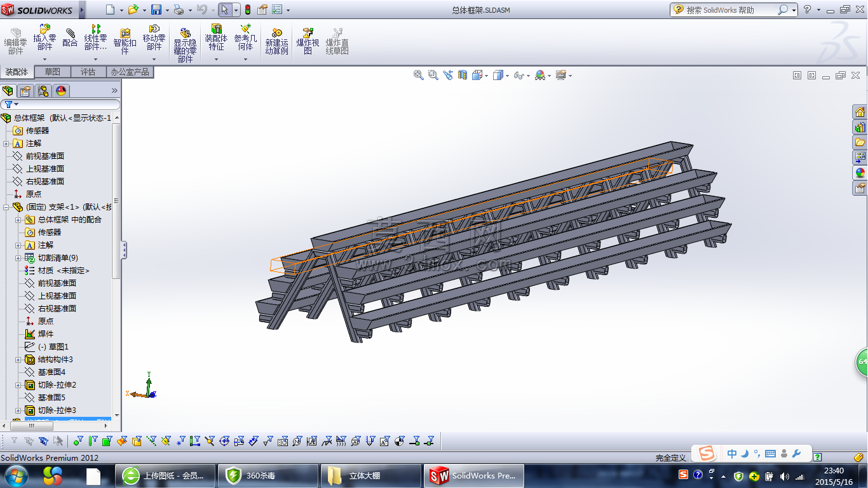
Task: Switch to the 360杀毒 taskbar window
Action: coord(268,475)
